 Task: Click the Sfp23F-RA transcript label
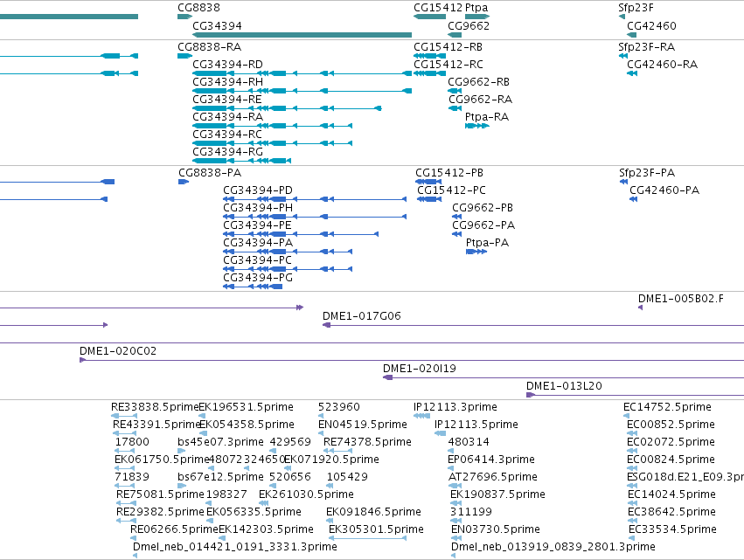pyautogui.click(x=646, y=47)
